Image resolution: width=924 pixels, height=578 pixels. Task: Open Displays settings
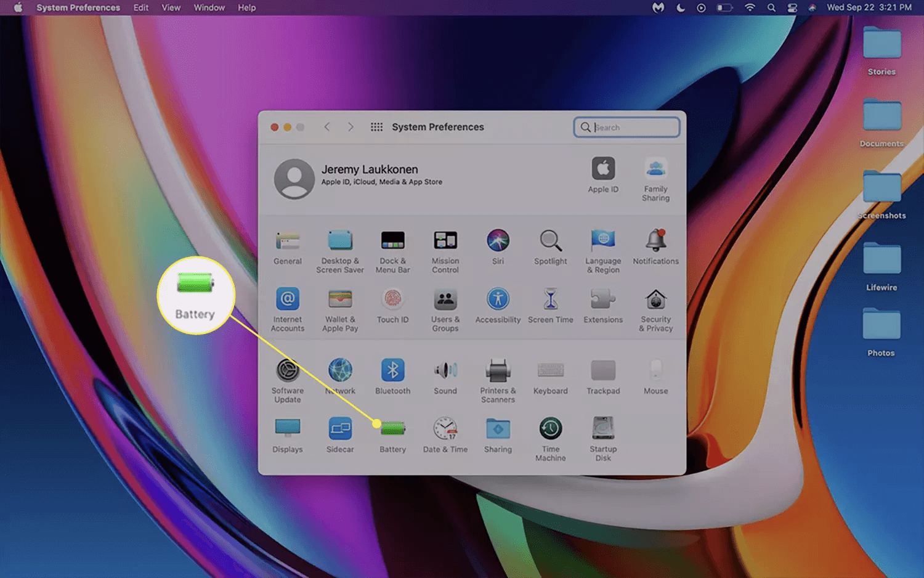(x=288, y=436)
